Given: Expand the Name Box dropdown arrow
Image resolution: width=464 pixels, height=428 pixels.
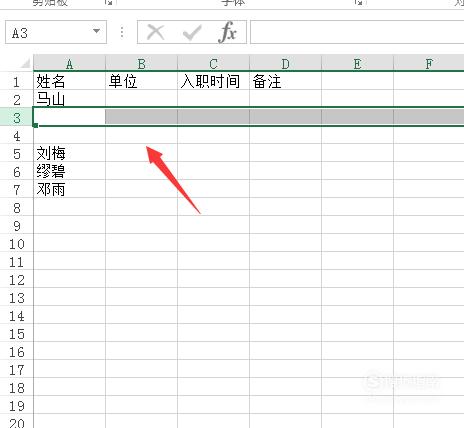Looking at the screenshot, I should (x=96, y=31).
